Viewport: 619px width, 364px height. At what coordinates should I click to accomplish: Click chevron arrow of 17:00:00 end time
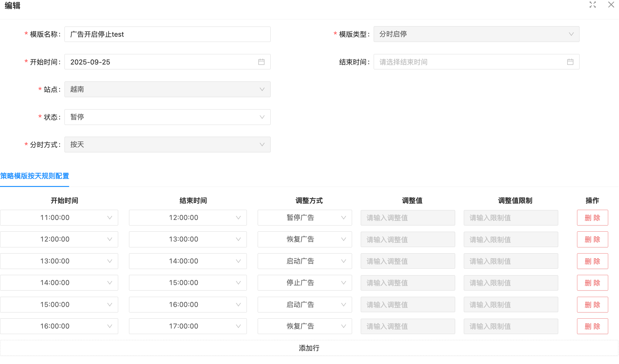pos(238,326)
